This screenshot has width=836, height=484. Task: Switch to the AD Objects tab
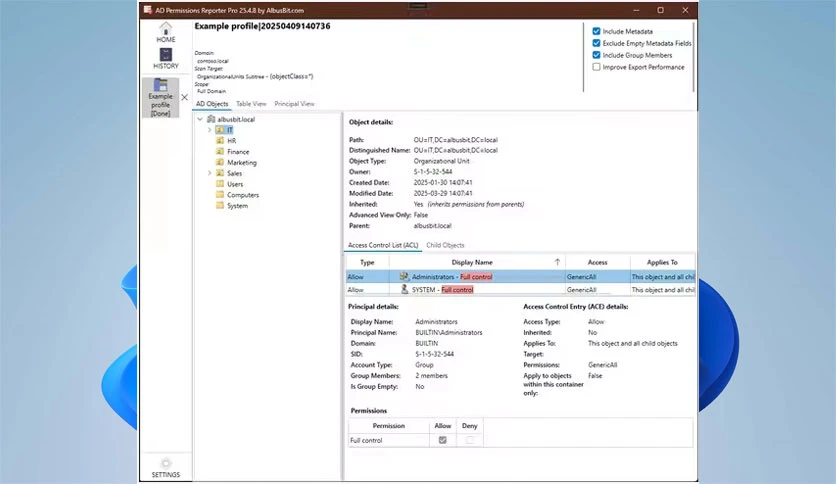pyautogui.click(x=212, y=104)
